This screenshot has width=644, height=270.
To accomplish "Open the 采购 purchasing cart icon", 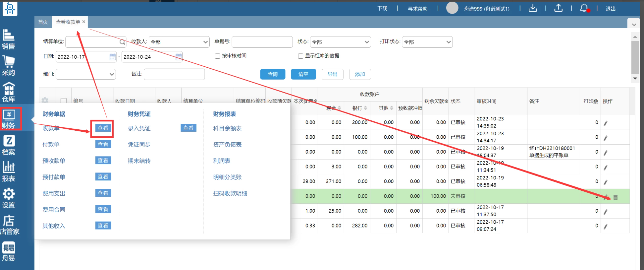I will coord(9,65).
